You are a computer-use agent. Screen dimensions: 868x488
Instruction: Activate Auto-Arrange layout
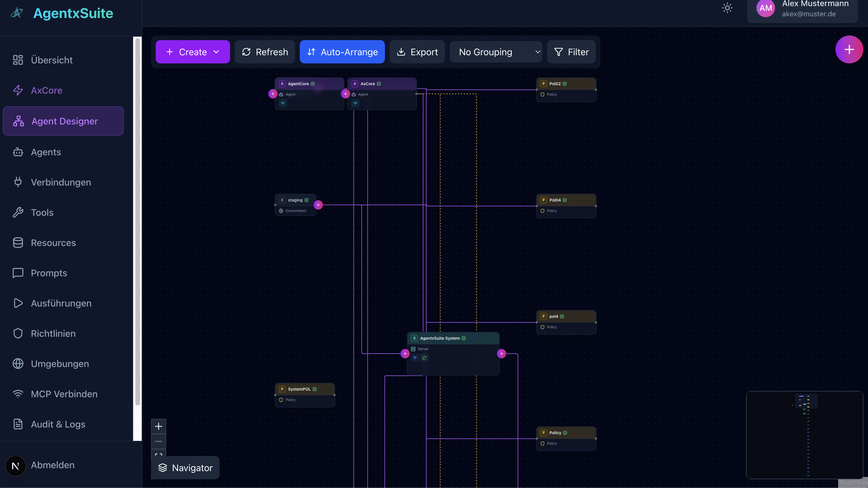coord(342,52)
